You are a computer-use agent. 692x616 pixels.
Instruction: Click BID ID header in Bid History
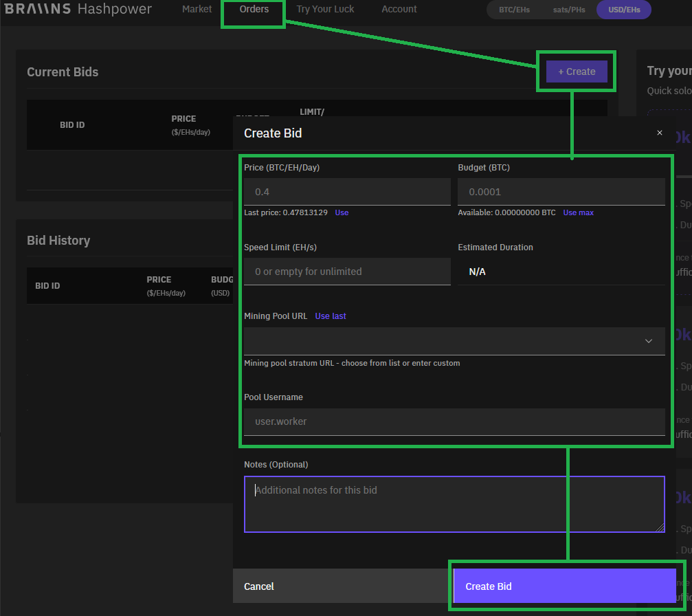pos(47,286)
